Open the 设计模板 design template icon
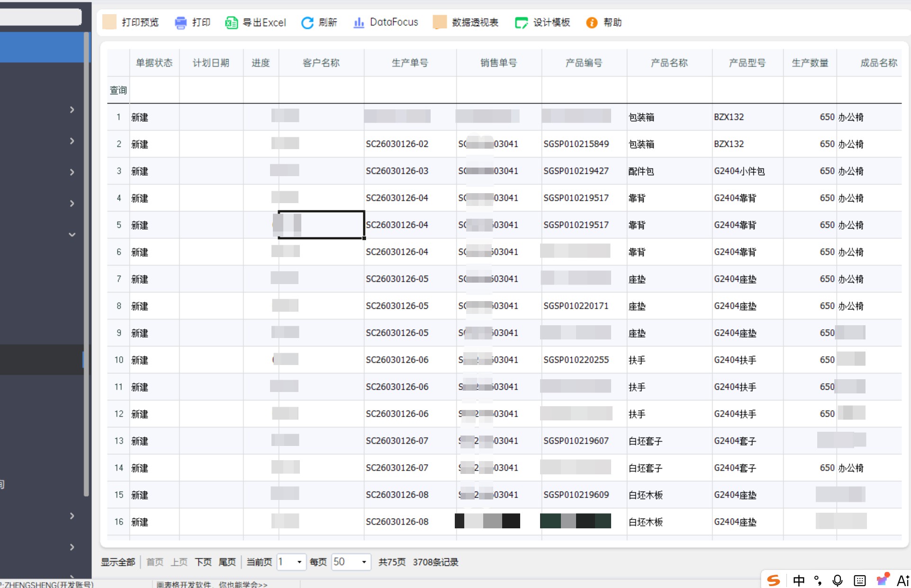911x588 pixels. click(521, 23)
